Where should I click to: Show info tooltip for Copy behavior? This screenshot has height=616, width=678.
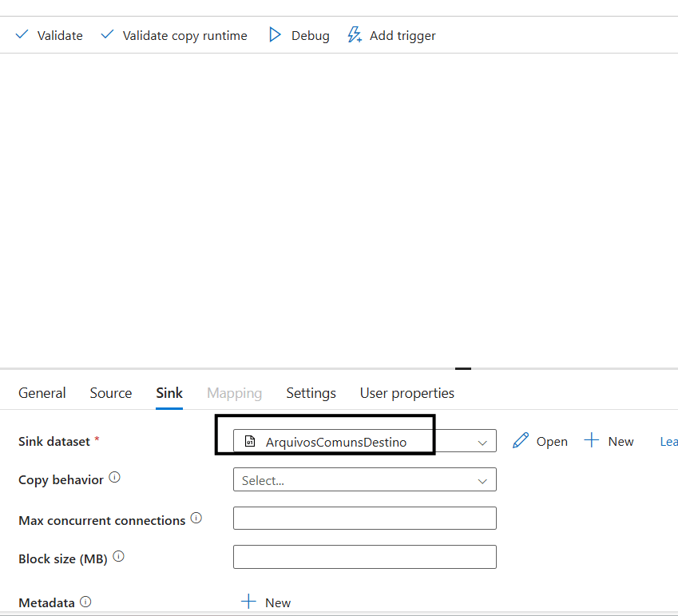(114, 478)
